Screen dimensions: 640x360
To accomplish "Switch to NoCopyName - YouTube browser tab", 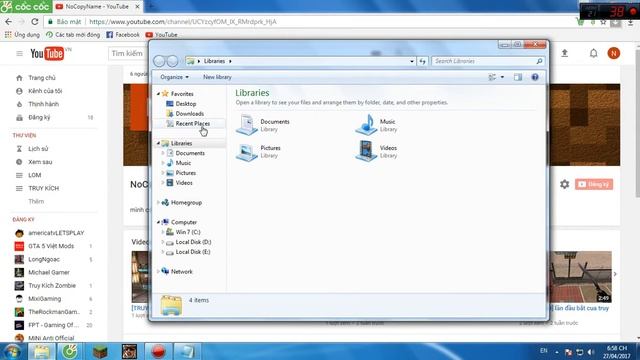I will (x=98, y=7).
